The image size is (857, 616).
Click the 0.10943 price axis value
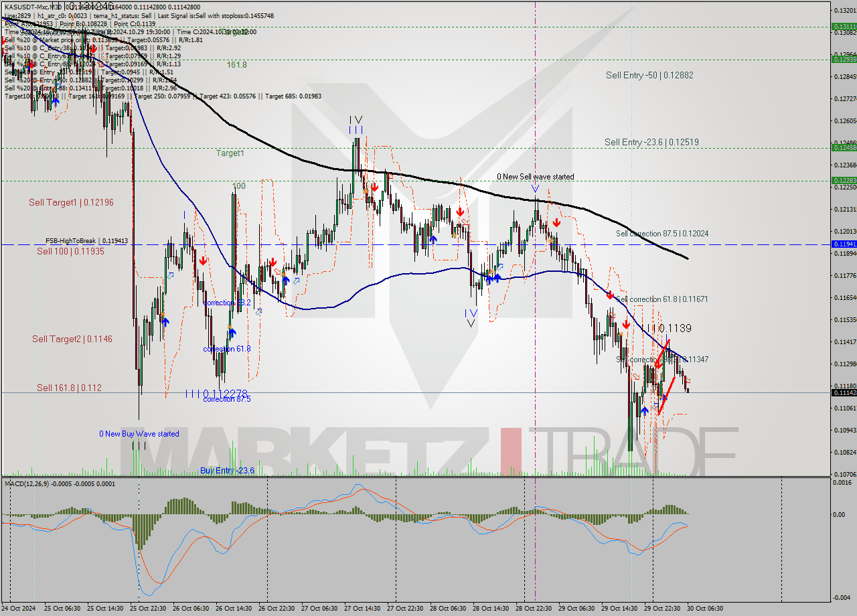[844, 430]
